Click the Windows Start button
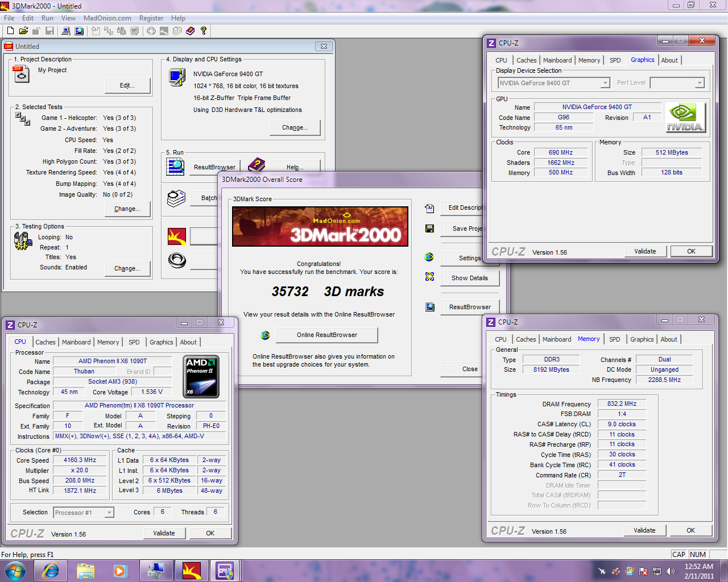Image resolution: width=728 pixels, height=582 pixels. click(15, 571)
